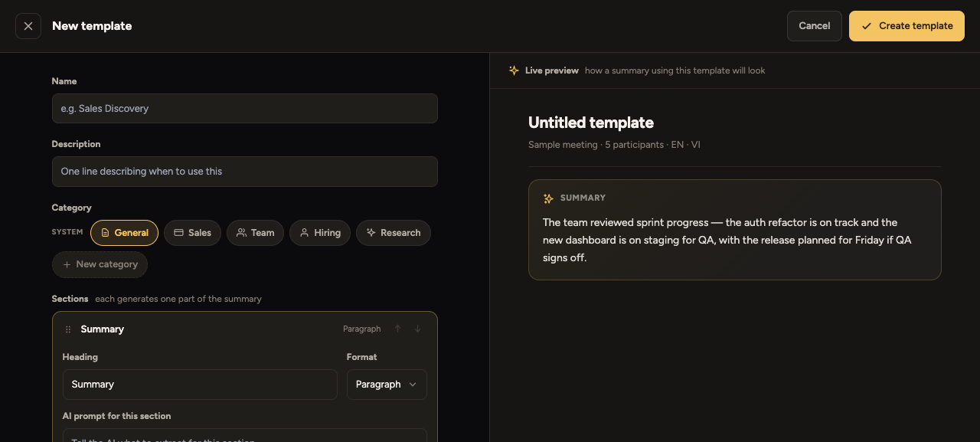980x442 pixels.
Task: Focus the template Name input field
Action: pyautogui.click(x=245, y=109)
